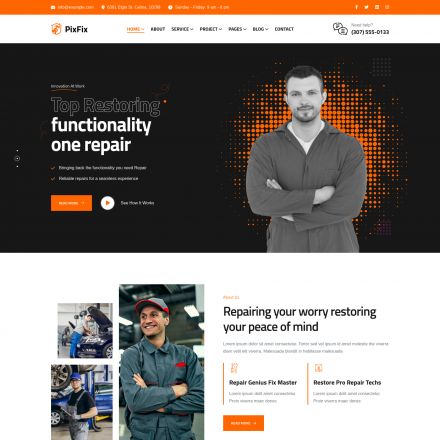Open the mechanic working on car thumbnail
This screenshot has width=440, height=440.
point(85,330)
